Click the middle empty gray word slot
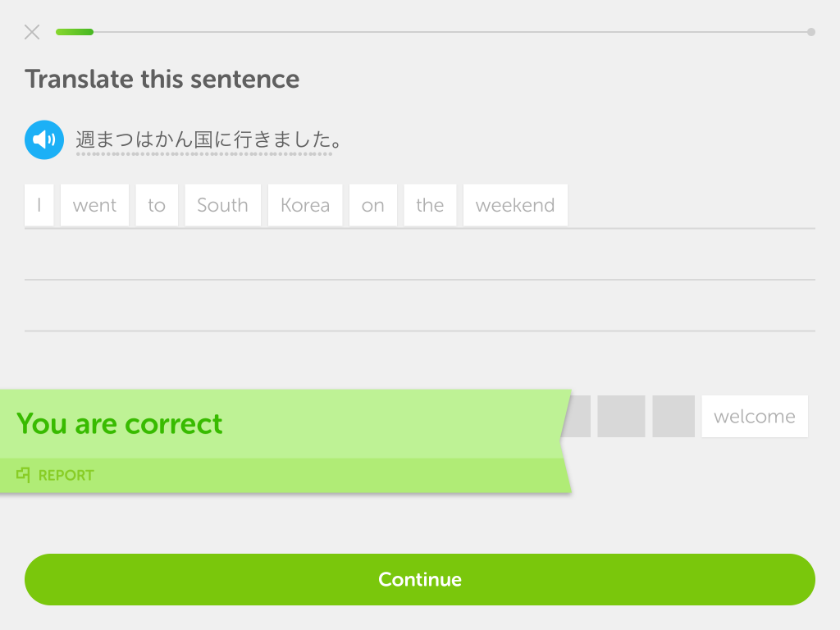 (622, 416)
